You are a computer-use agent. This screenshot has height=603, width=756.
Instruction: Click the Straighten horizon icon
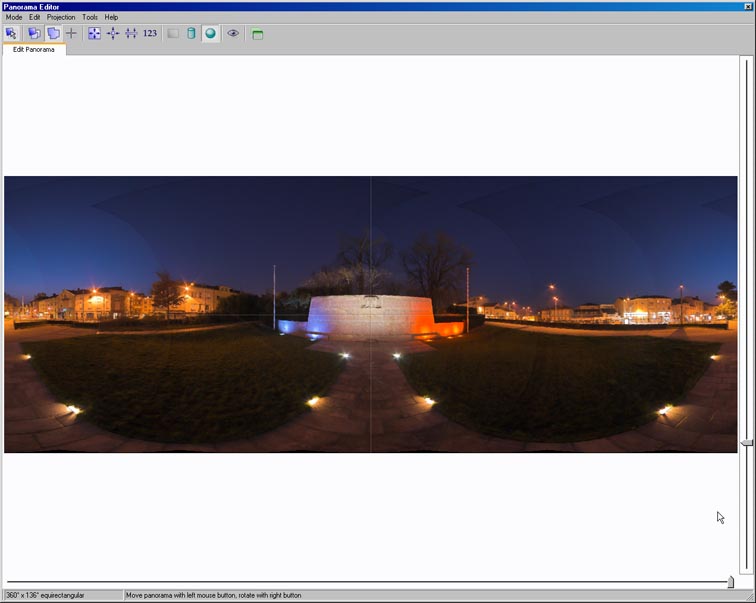point(131,33)
